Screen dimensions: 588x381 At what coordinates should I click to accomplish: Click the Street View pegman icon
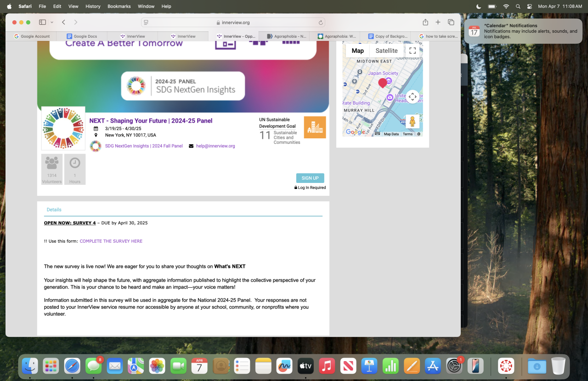[x=413, y=121]
